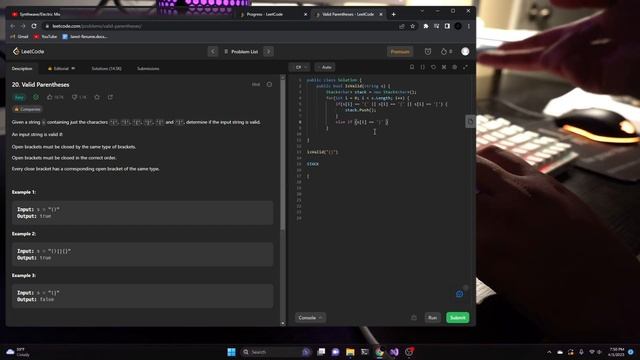Bookmark page with star in address bar
This screenshot has height=360, width=640.
point(413,26)
